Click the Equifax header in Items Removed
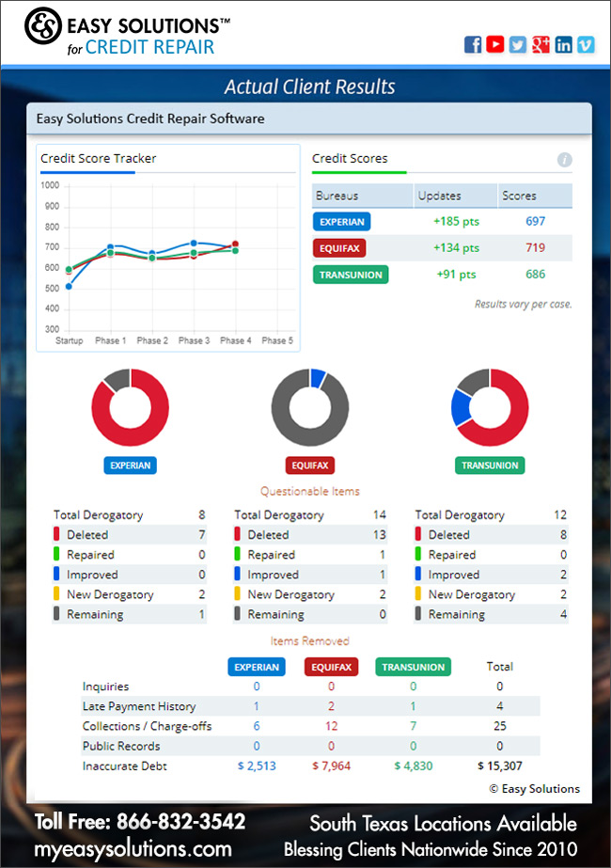Image resolution: width=611 pixels, height=868 pixels. point(332,667)
